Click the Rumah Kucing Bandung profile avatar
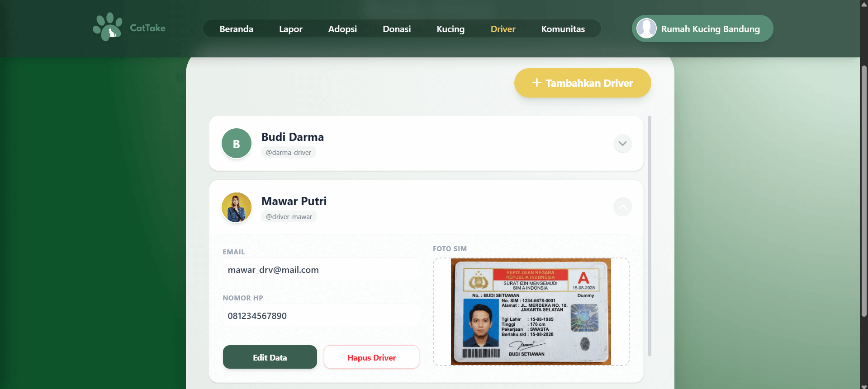The image size is (868, 389). click(x=646, y=28)
